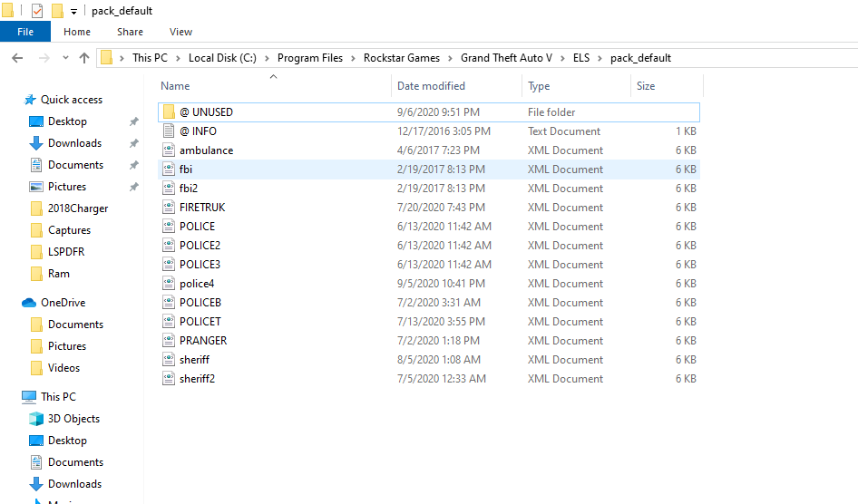Go up one folder level

pos(84,58)
